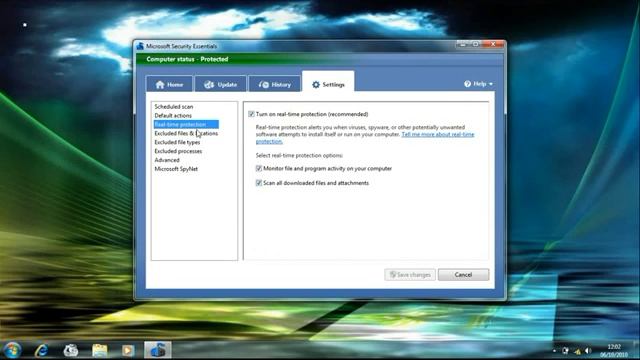This screenshot has height=360, width=640.
Task: Toggle Monitor file and program activity checkbox
Action: pos(259,168)
